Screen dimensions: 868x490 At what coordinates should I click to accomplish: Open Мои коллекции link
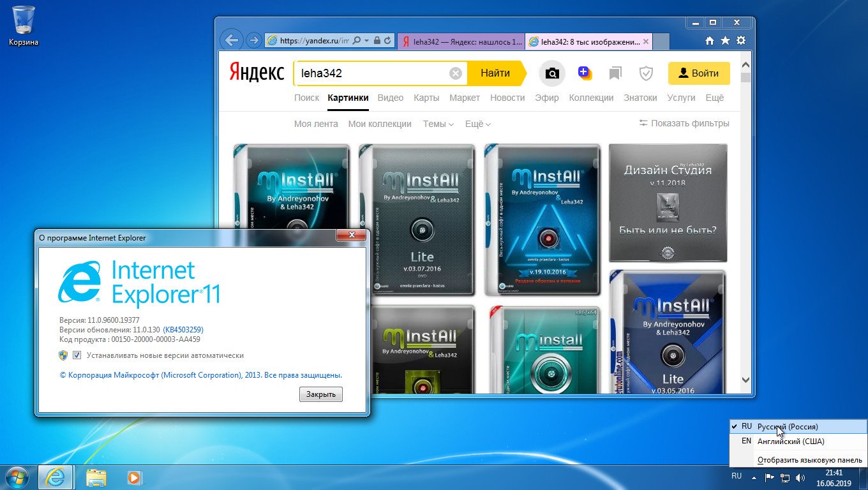tap(380, 124)
